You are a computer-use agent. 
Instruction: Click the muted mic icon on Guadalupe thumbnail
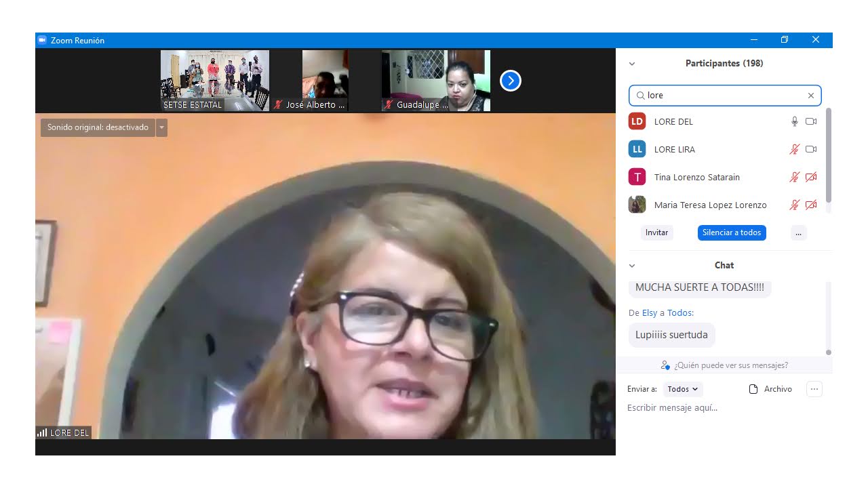(389, 105)
